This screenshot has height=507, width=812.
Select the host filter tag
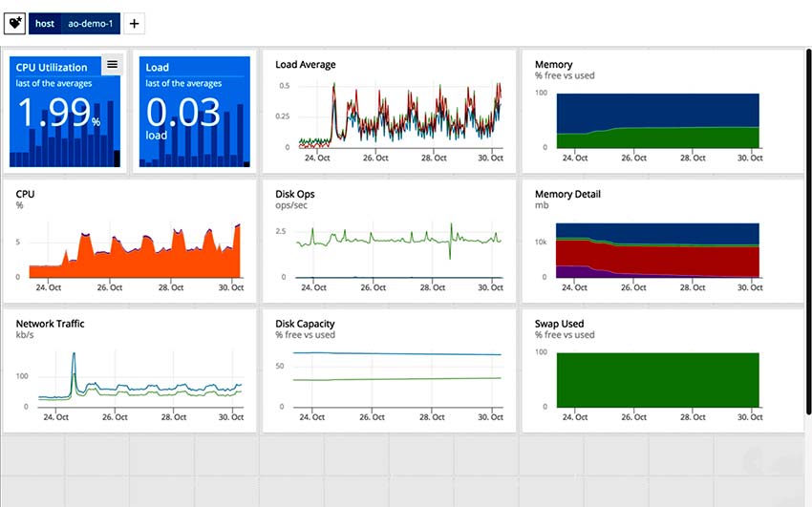(45, 23)
